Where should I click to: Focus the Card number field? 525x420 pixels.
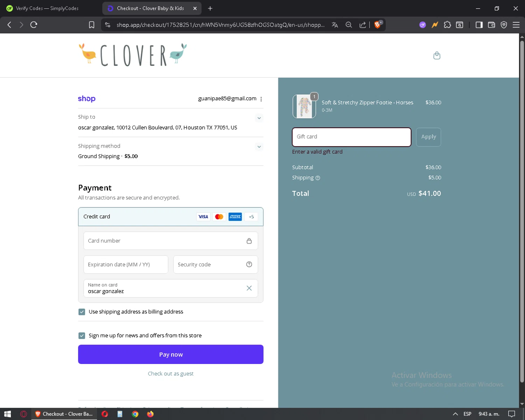(171, 241)
